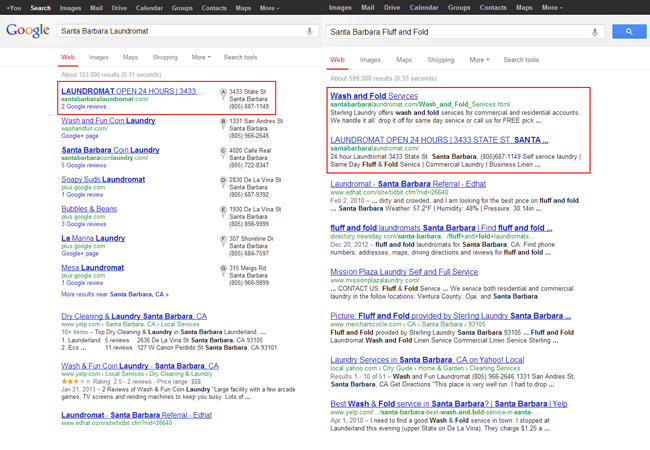650x450 pixels.
Task: Click map pin F for 307 Shoreline Dr
Action: coord(223,241)
